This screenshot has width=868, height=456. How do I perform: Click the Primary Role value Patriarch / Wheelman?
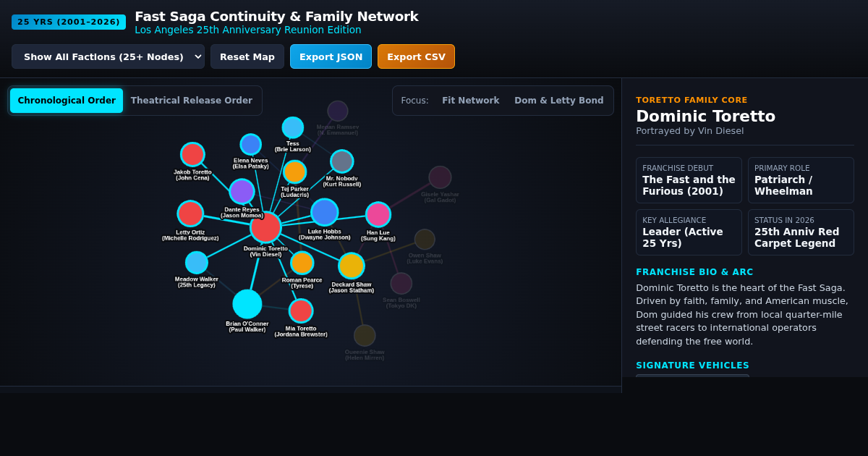[x=783, y=185]
